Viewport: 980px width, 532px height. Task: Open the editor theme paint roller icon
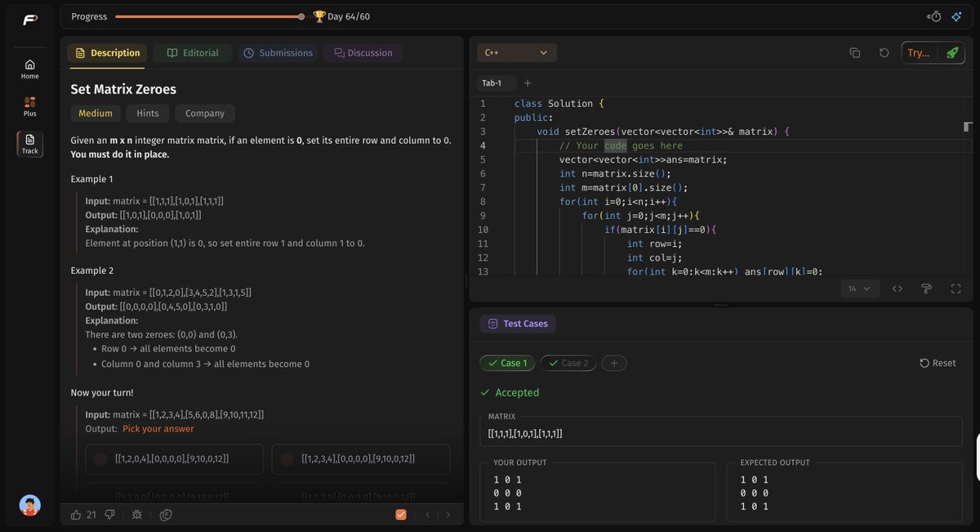click(x=926, y=288)
